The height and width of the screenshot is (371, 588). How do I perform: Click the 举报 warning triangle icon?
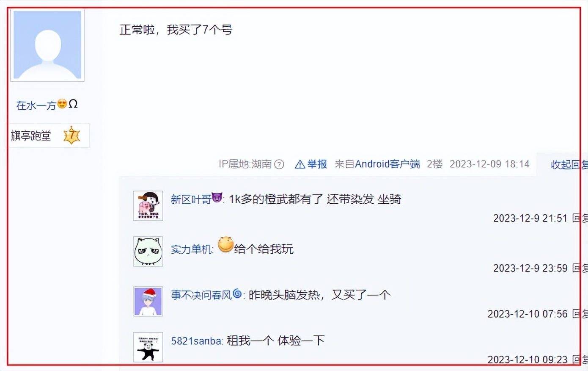[x=300, y=164]
